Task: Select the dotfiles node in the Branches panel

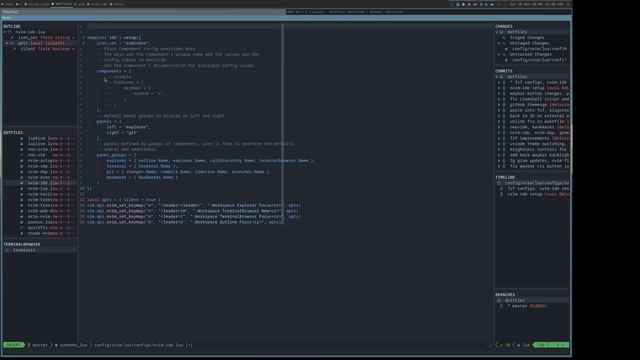Action: (x=533, y=300)
